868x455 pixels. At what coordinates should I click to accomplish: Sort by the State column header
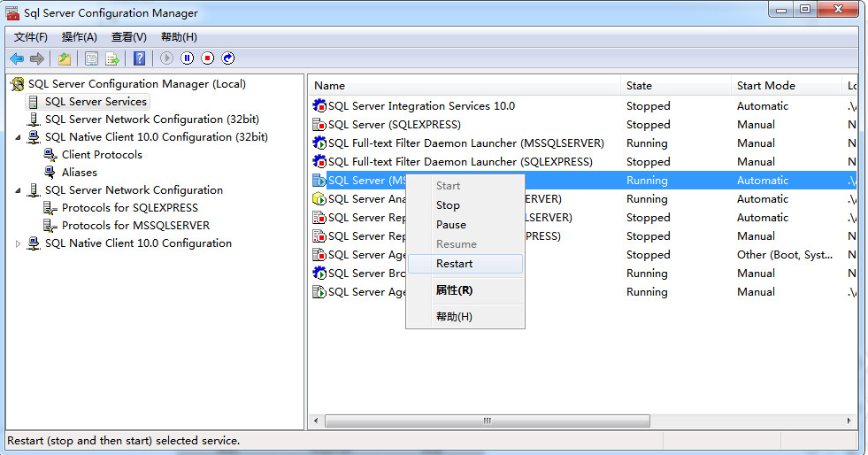click(x=677, y=86)
